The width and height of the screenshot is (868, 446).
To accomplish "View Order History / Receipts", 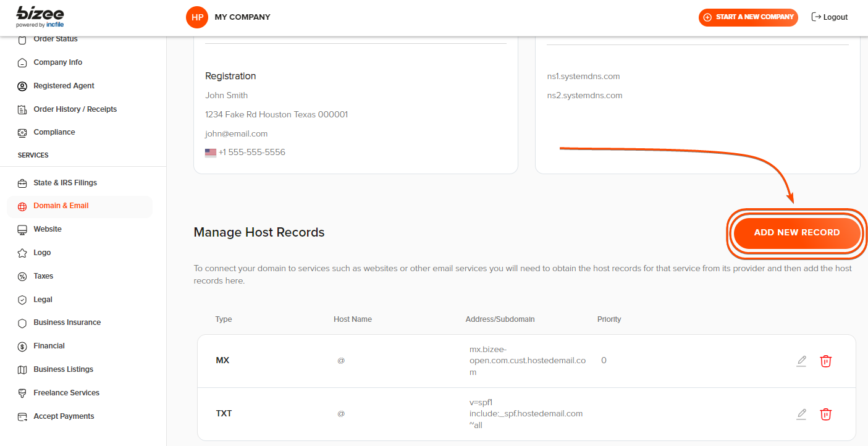I will click(x=75, y=109).
